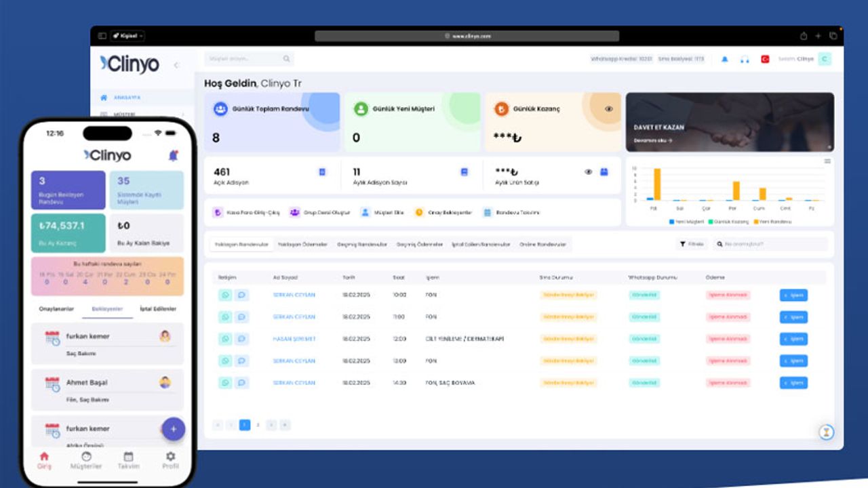
Task: Toggle Yeni Müşteri series in chart legend
Action: click(x=687, y=222)
